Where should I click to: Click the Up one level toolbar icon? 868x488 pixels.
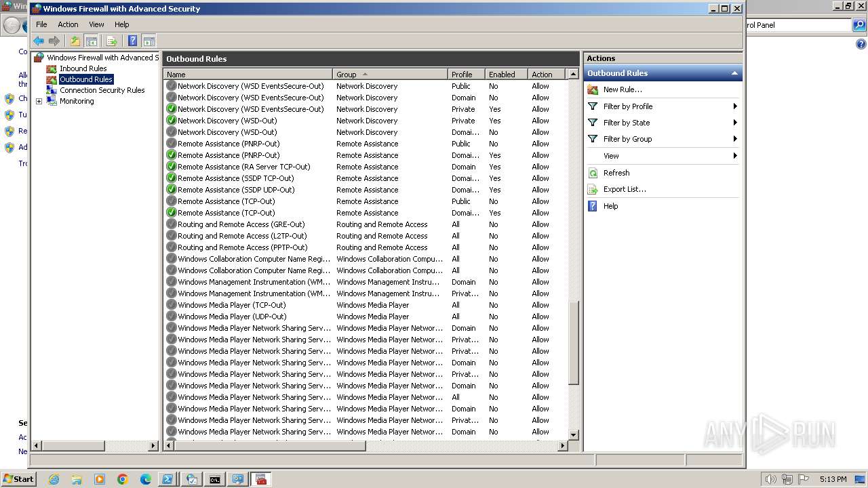pos(75,41)
